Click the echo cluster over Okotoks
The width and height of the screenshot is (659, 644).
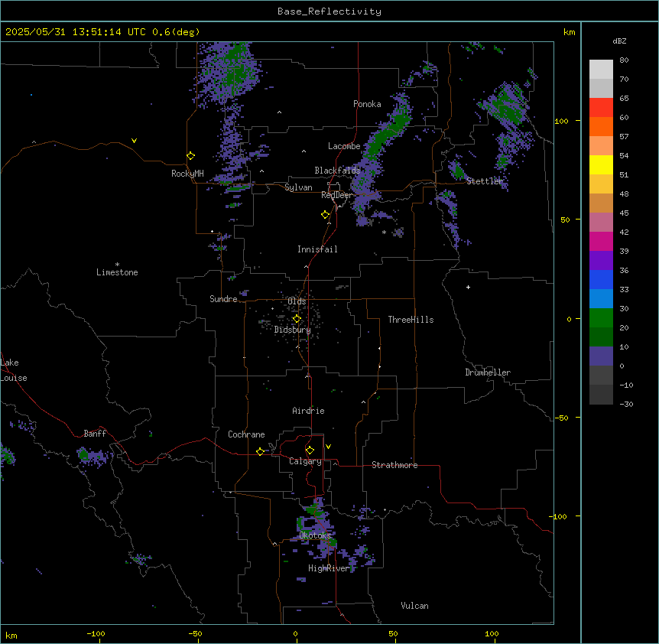316,528
